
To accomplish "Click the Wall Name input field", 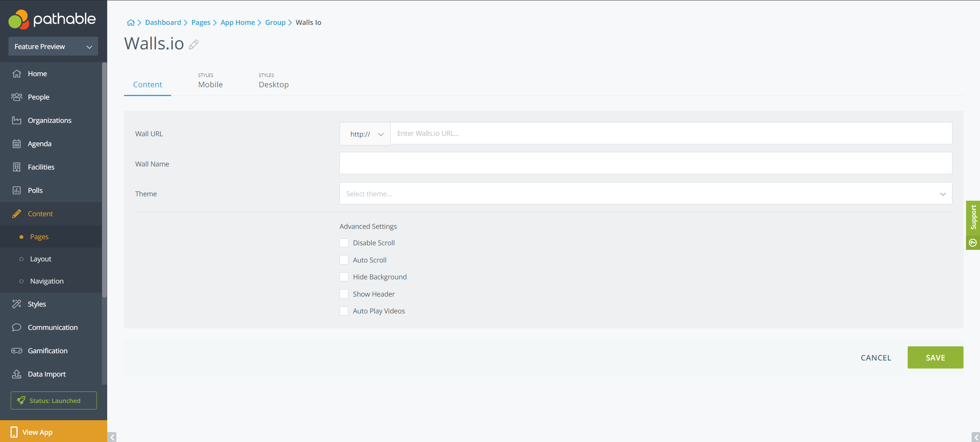I will (646, 163).
